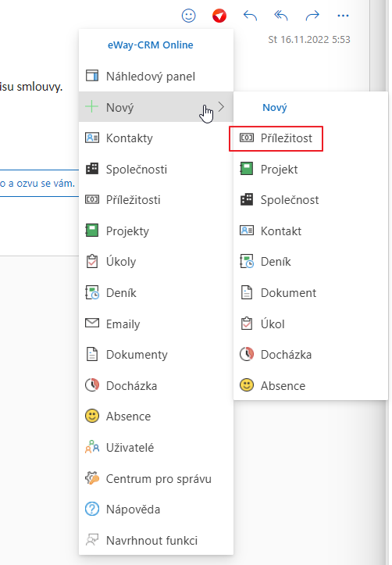Choose Dokument in the Nový submenu
This screenshot has width=392, height=565.
tap(278, 292)
